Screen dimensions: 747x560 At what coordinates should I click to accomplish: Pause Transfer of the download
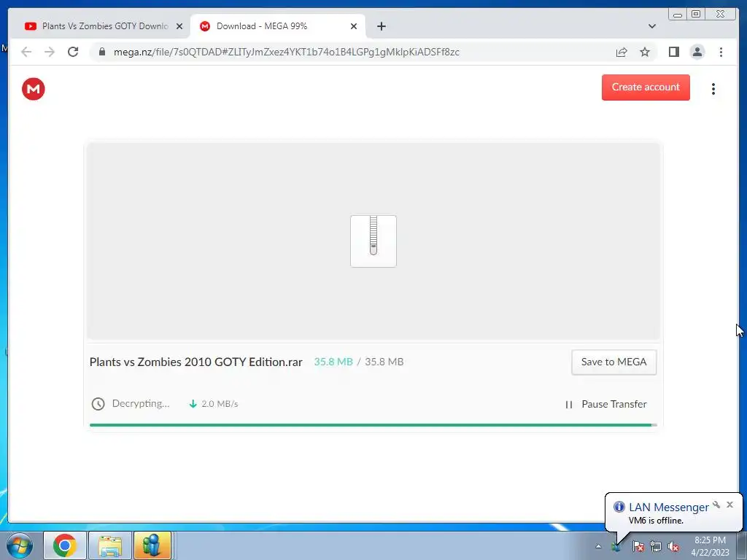[x=605, y=404]
